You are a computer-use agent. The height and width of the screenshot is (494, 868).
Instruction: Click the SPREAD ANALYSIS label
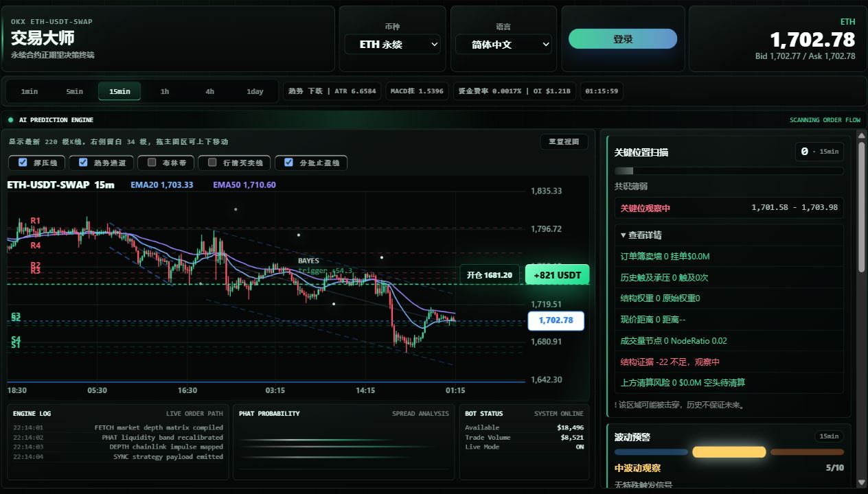point(420,414)
